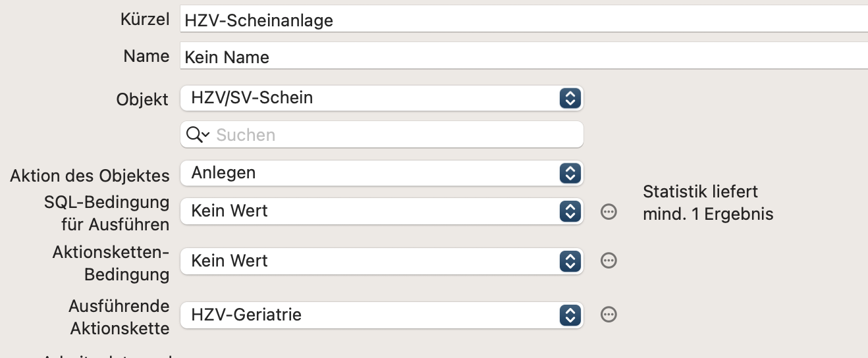Click the blue arrows on HZV/SV-Schein popup
This screenshot has height=358, width=868.
[x=569, y=98]
